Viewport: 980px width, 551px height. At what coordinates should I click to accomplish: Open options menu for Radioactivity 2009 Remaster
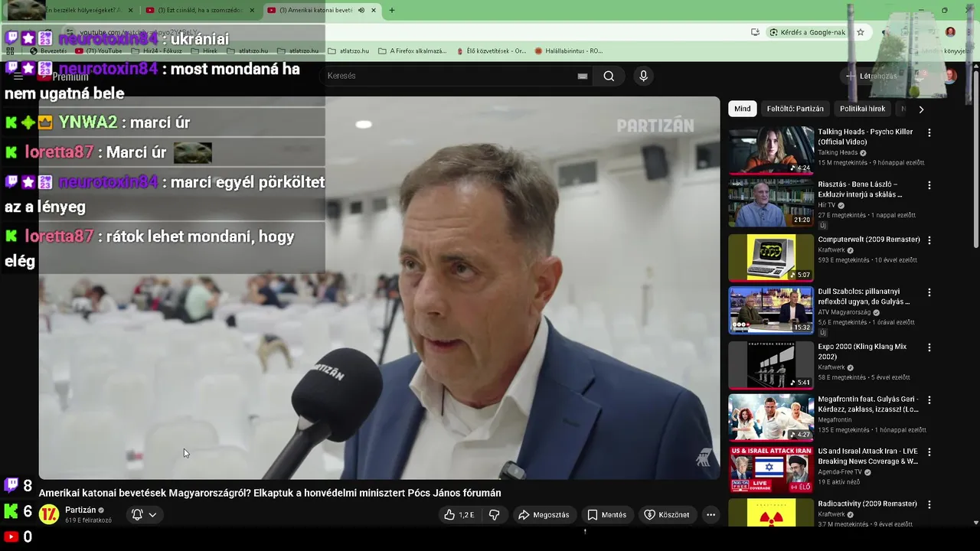pos(929,505)
